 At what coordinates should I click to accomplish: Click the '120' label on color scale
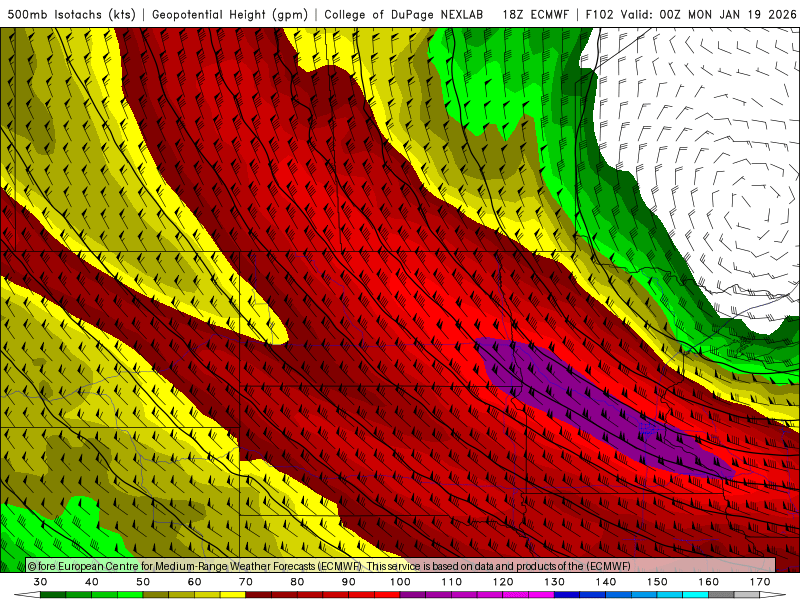click(x=503, y=582)
